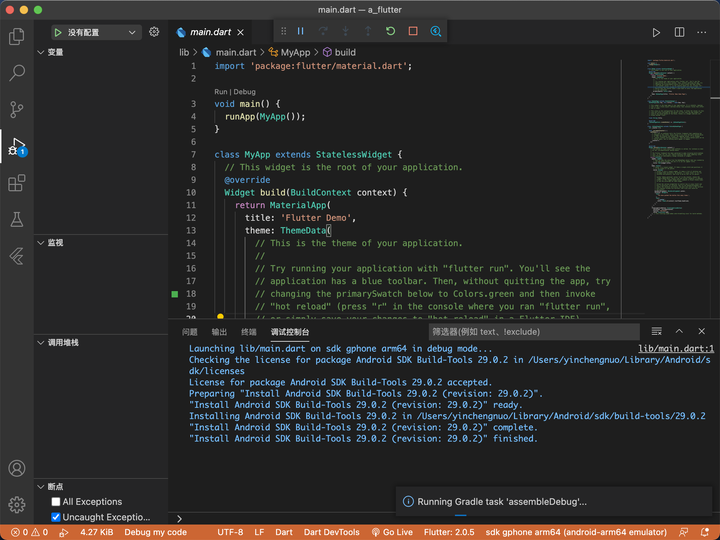Viewport: 720px width, 540px height.
Task: Click Flutter: 2.0.5 version in status bar
Action: pos(449,532)
